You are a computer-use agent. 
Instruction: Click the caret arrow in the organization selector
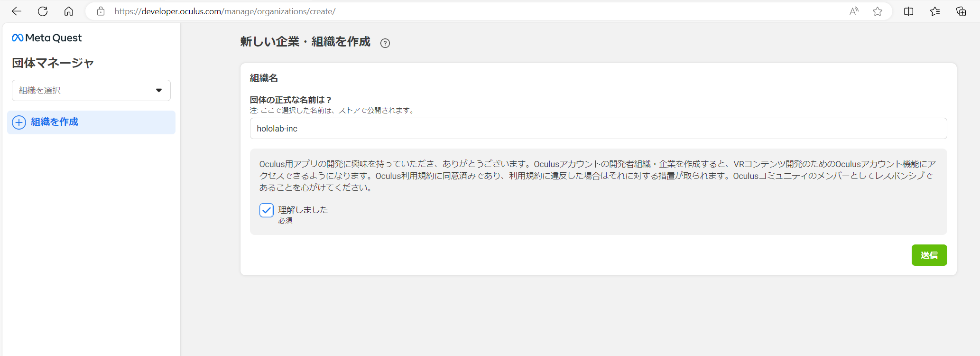pos(159,90)
